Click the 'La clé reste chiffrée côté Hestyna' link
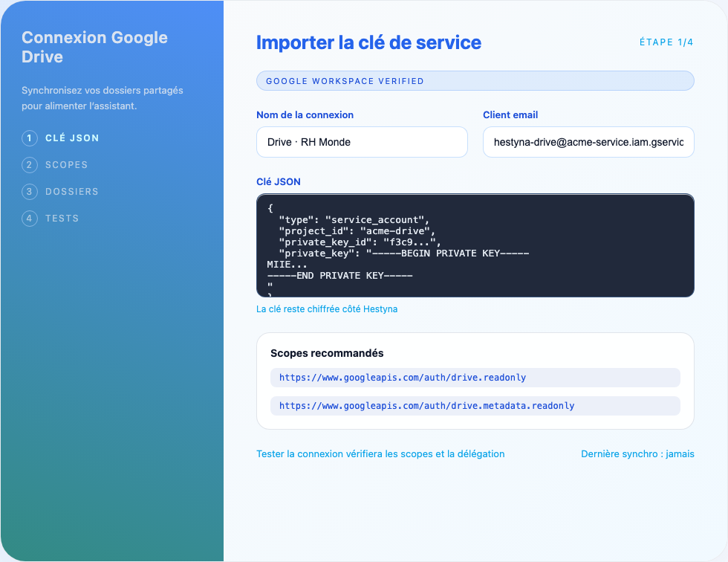The height and width of the screenshot is (562, 728). point(326,309)
